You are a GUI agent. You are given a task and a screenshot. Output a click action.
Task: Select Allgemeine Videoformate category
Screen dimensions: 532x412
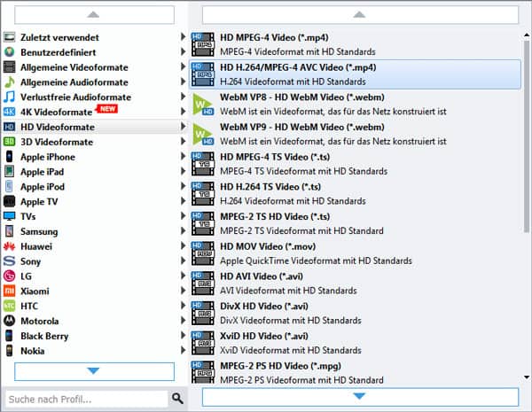click(74, 67)
